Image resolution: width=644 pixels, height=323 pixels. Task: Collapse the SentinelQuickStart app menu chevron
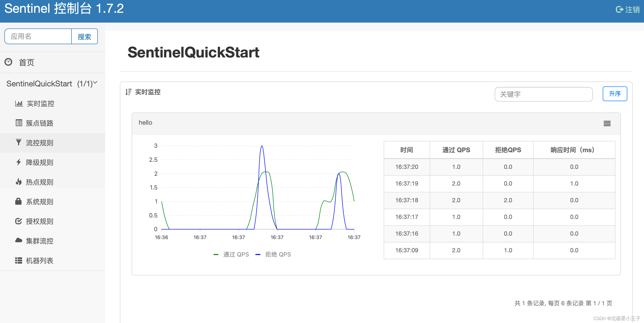click(x=95, y=83)
